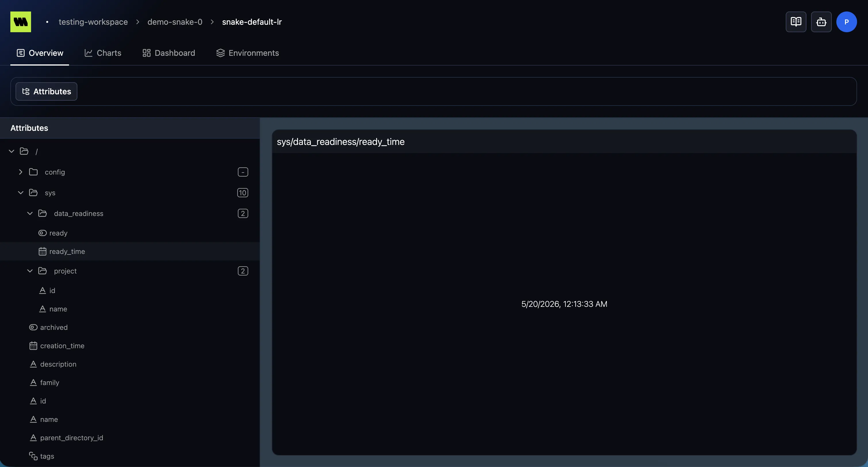Image resolution: width=868 pixels, height=467 pixels.
Task: Open the user avatar P menu
Action: tap(846, 22)
